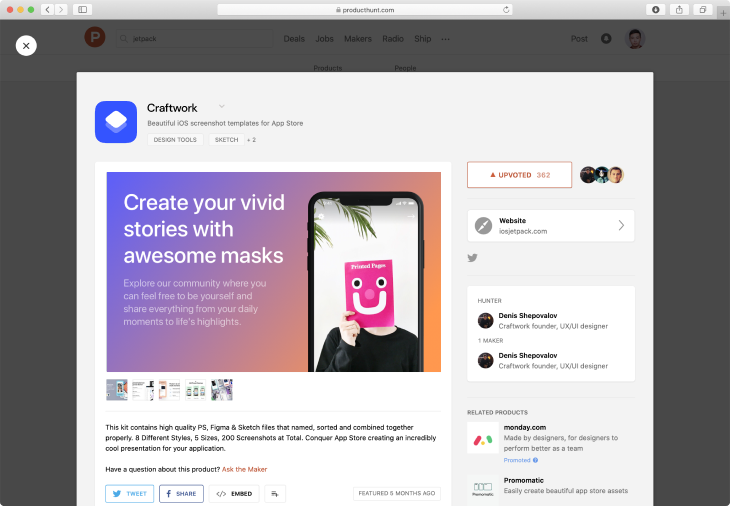This screenshot has height=506, width=730.
Task: Click the add to collection icon button
Action: click(x=275, y=494)
